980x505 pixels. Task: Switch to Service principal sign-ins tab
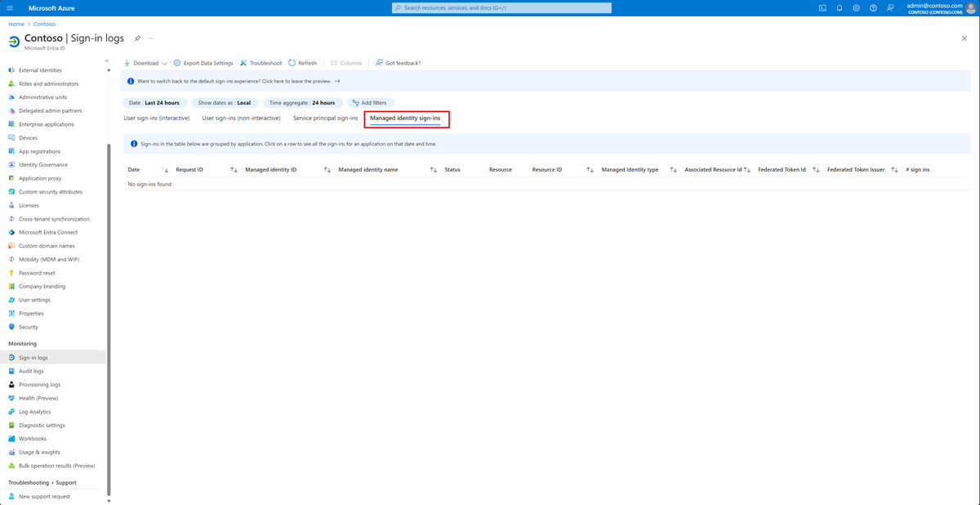325,118
